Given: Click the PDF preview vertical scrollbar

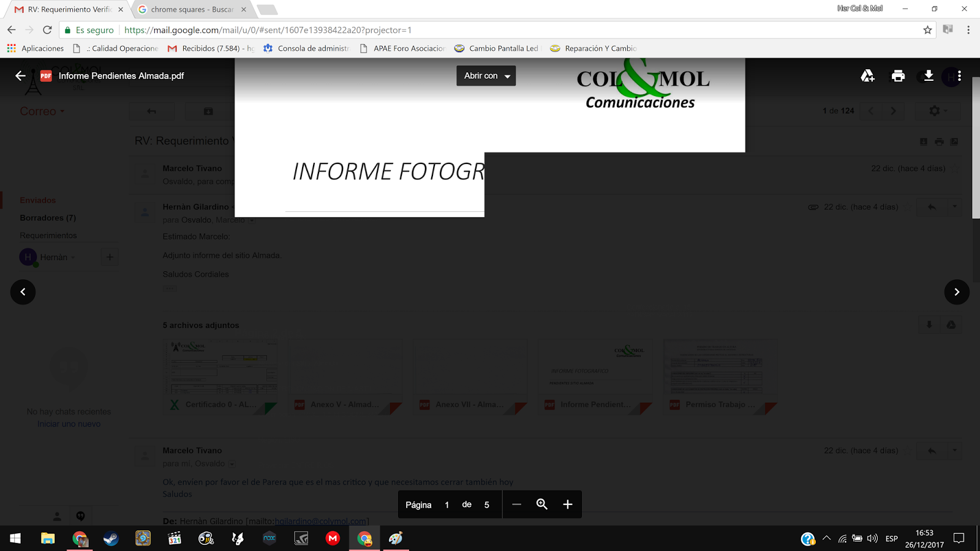Looking at the screenshot, I should tap(976, 147).
